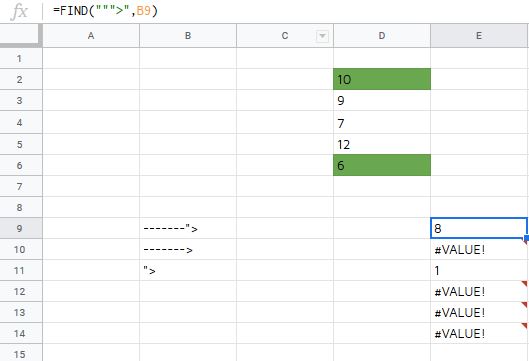Click cell D5 containing 12
This screenshot has width=529, height=361.
pos(382,144)
